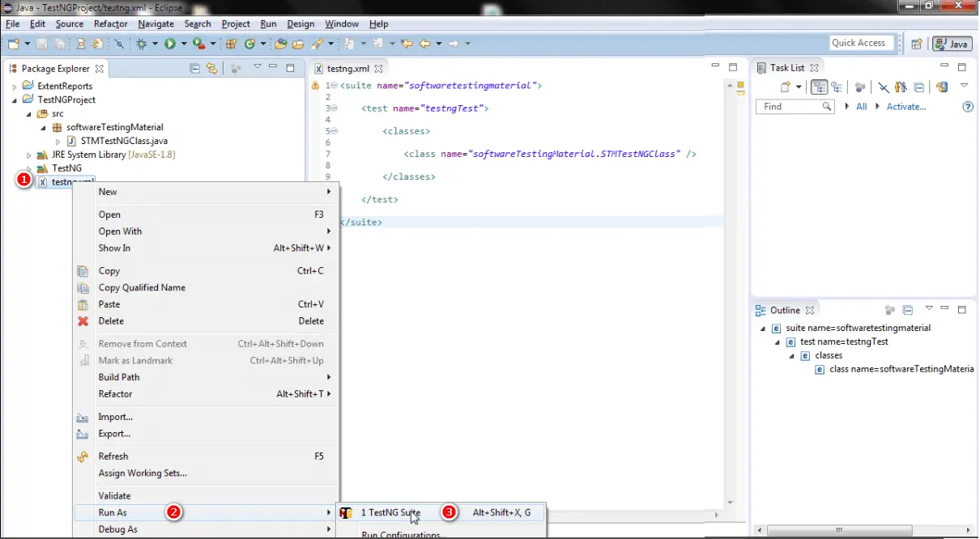The width and height of the screenshot is (980, 539).
Task: Click the Search flashlight toolbar icon
Action: (317, 44)
